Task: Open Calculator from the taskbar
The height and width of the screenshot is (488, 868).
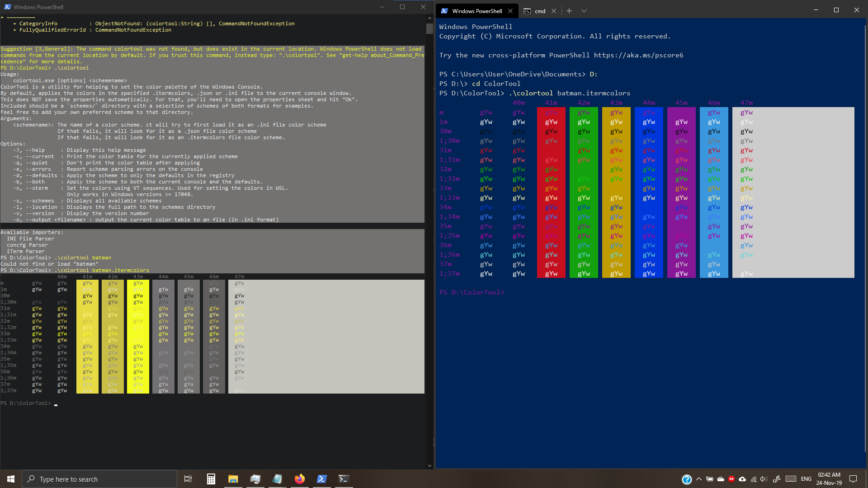Action: [x=211, y=479]
